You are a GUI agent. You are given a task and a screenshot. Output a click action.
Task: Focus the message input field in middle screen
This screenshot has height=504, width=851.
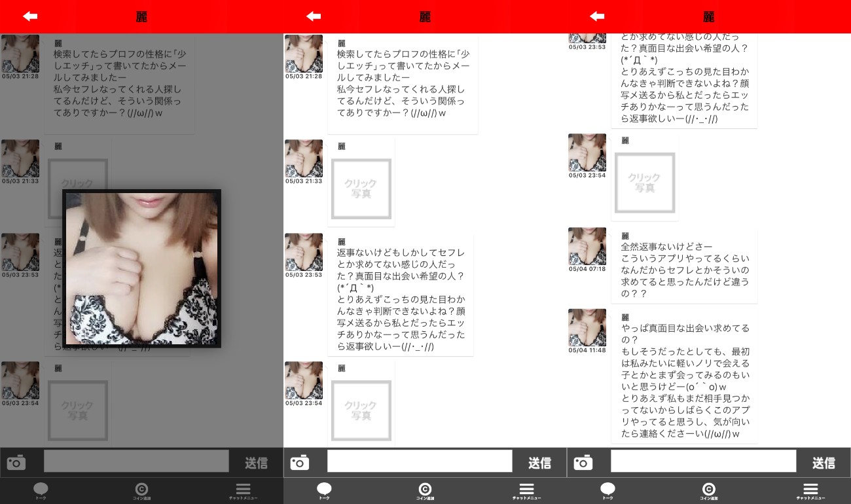point(420,461)
